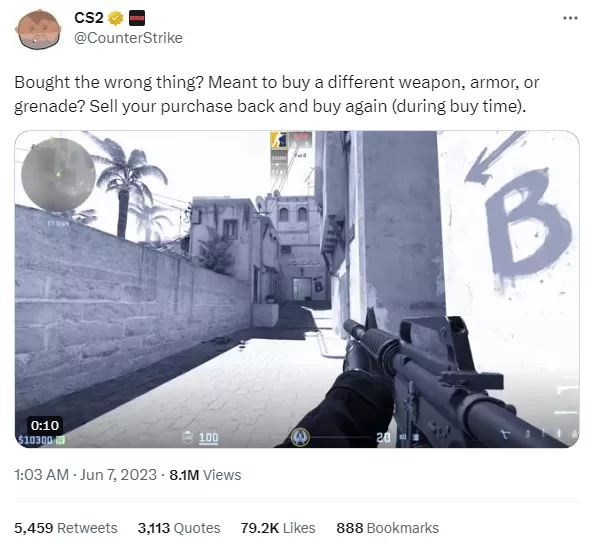Click the 888 Bookmarks count
Screen dimensions: 593x551
pos(388,528)
